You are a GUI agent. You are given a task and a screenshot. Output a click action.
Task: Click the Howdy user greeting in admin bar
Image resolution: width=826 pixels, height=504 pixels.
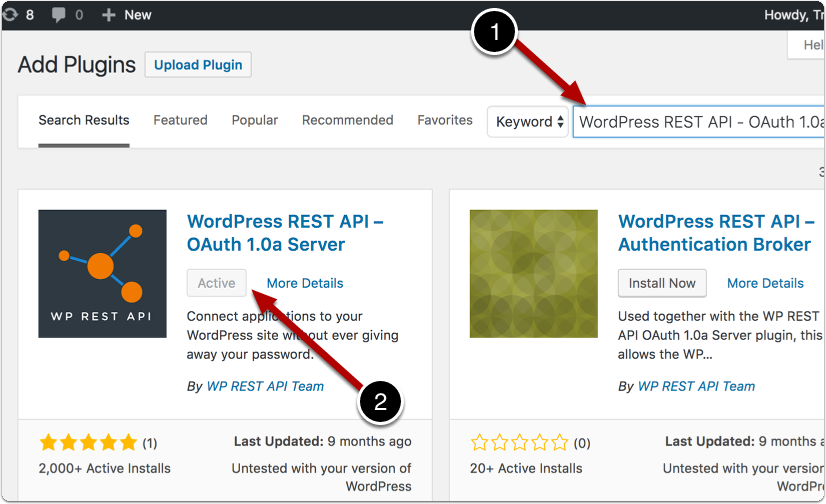click(794, 15)
